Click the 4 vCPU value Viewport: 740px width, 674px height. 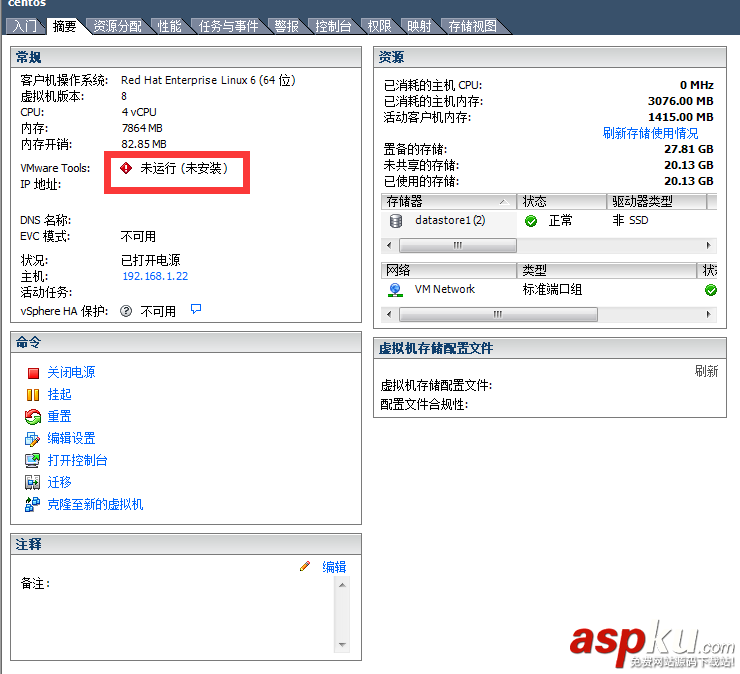(x=139, y=112)
